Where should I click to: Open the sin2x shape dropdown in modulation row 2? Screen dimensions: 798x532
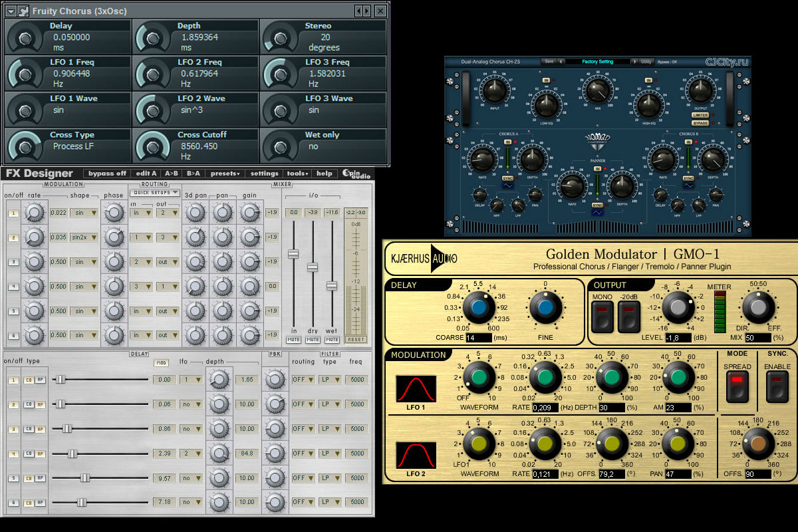(x=84, y=237)
